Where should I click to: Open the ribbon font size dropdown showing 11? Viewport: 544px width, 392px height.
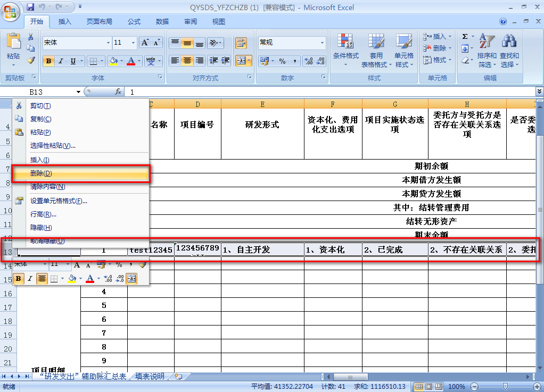pyautogui.click(x=133, y=43)
